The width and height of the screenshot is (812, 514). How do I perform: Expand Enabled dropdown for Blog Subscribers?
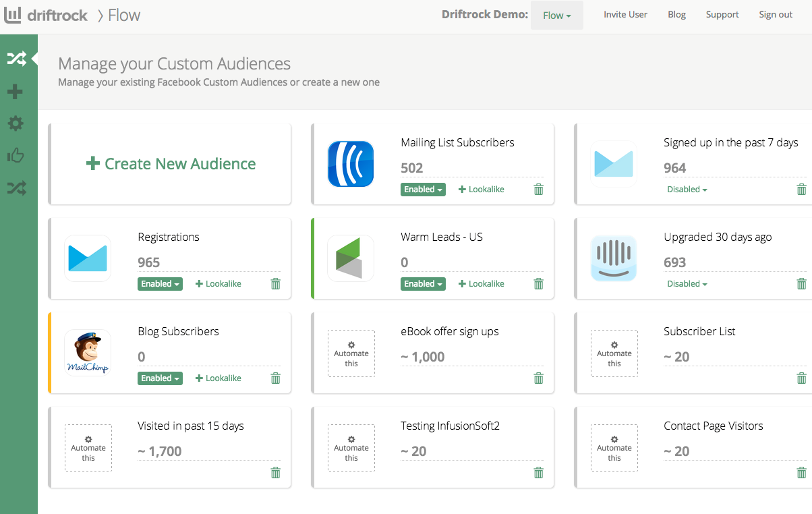pyautogui.click(x=160, y=378)
